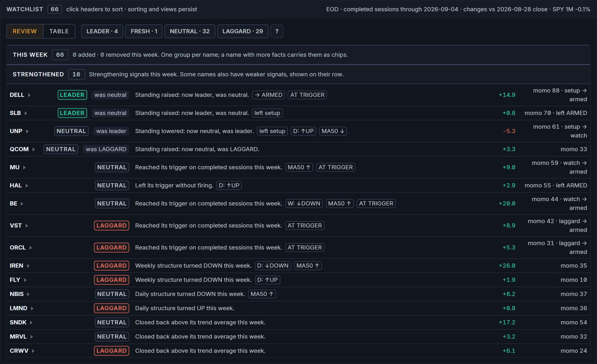Click the 'MA50 ↑' chip in the MU row

pos(299,167)
